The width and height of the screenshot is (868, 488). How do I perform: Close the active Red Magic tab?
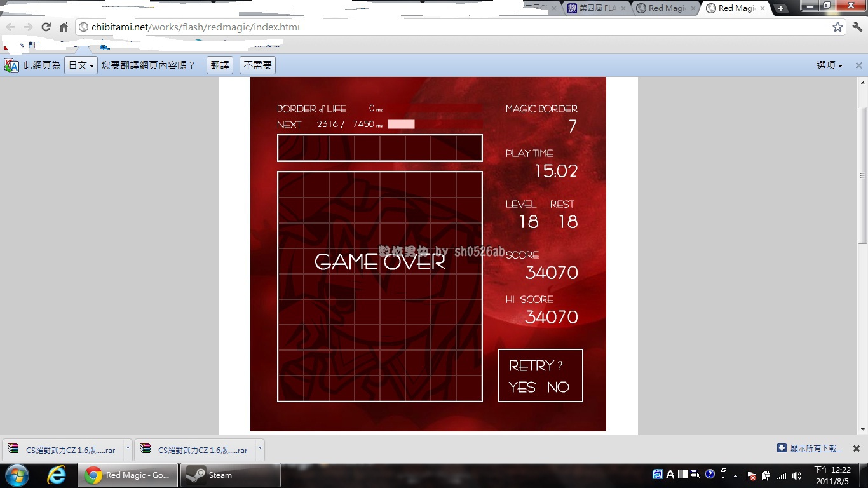(761, 8)
